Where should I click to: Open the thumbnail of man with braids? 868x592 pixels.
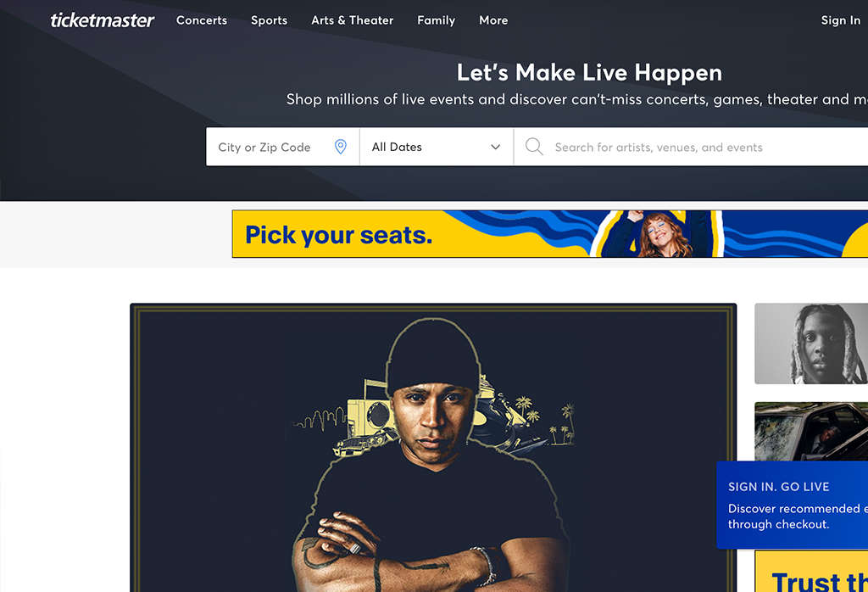pos(811,343)
